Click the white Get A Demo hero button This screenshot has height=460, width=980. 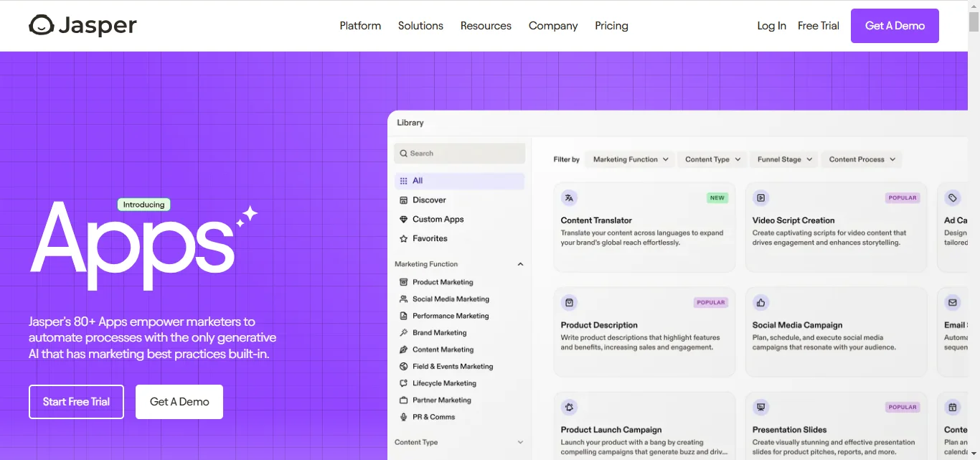tap(179, 402)
